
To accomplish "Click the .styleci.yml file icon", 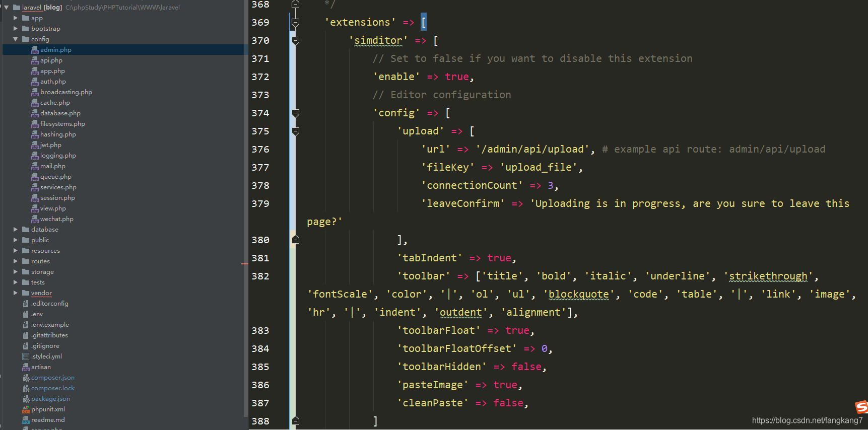I will pyautogui.click(x=26, y=356).
